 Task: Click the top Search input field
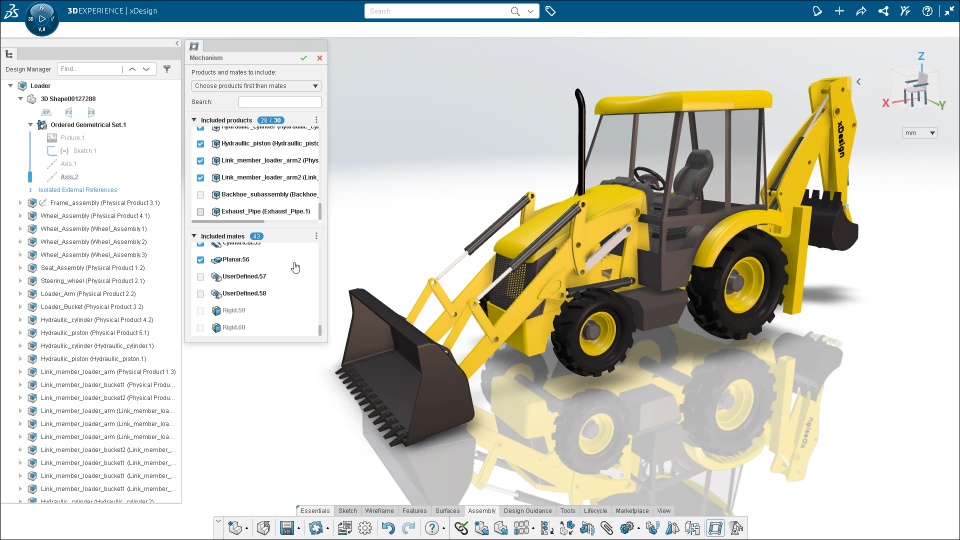pos(437,11)
